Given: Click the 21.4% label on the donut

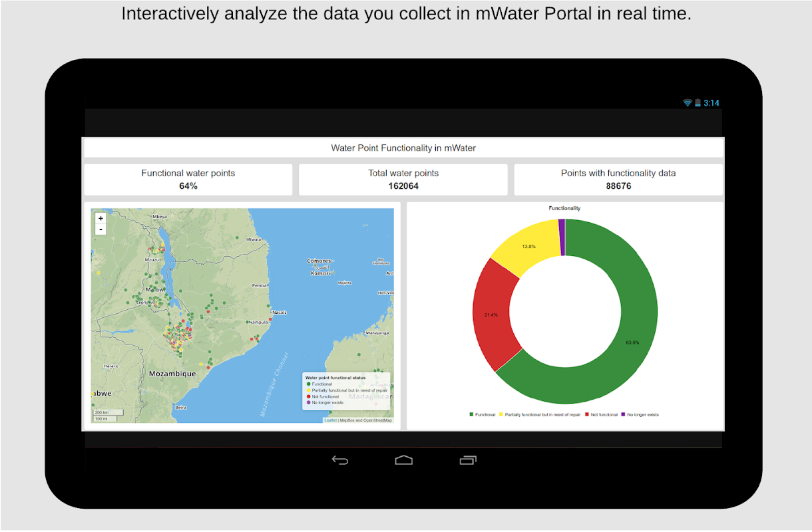Looking at the screenshot, I should (491, 315).
